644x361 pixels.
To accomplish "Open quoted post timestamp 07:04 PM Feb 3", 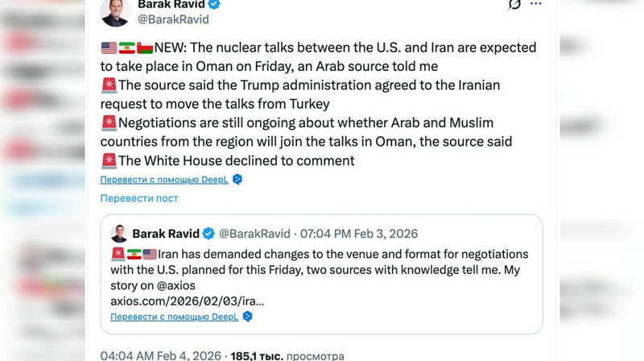I will coord(359,234).
